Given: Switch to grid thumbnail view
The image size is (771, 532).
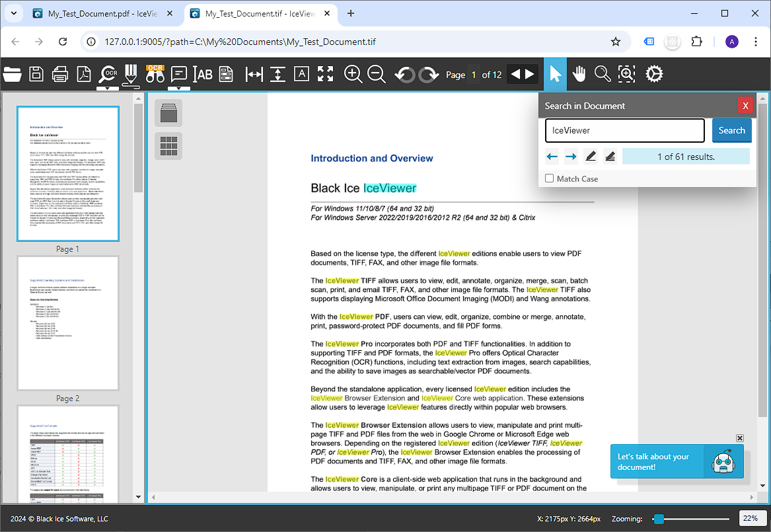Looking at the screenshot, I should coord(168,146).
